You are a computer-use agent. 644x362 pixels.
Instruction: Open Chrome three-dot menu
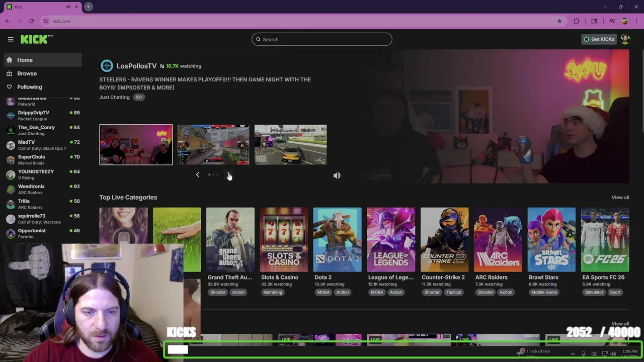[x=636, y=21]
